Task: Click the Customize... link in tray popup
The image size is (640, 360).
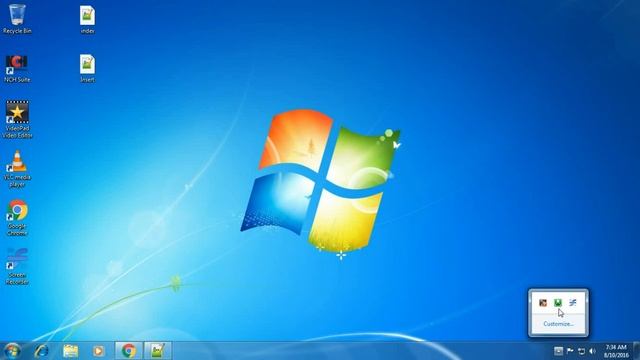Action: pyautogui.click(x=558, y=324)
